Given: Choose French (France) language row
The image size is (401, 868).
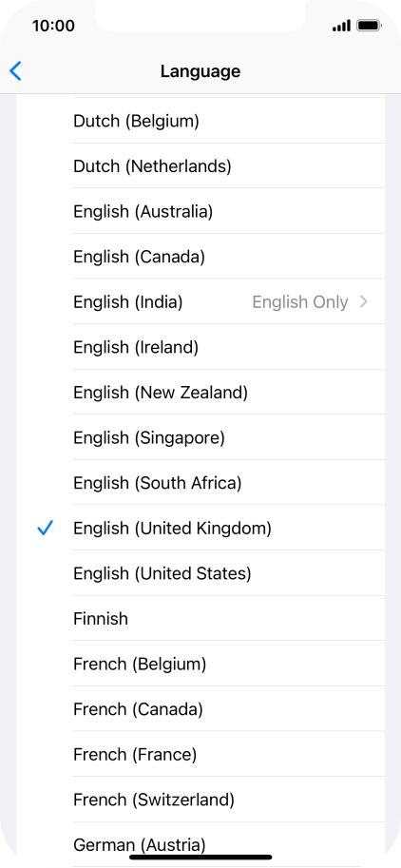Looking at the screenshot, I should click(x=200, y=754).
